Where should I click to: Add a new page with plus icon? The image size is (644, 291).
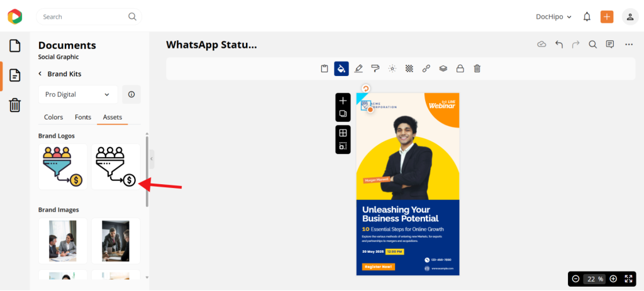tap(343, 101)
